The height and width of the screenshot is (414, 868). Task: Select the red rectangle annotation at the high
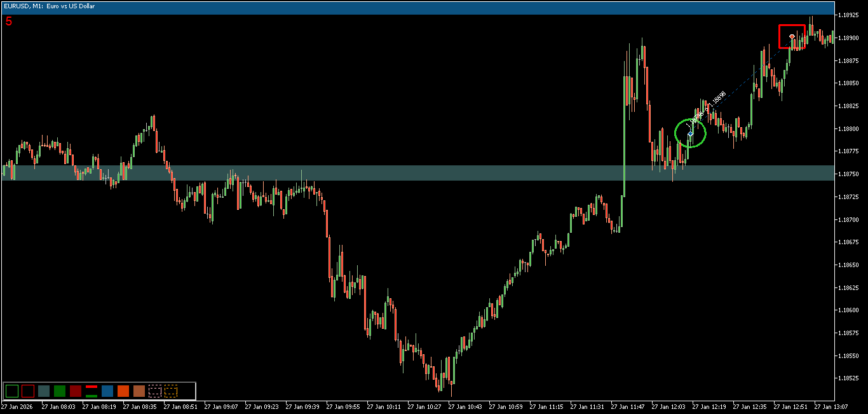coord(792,36)
